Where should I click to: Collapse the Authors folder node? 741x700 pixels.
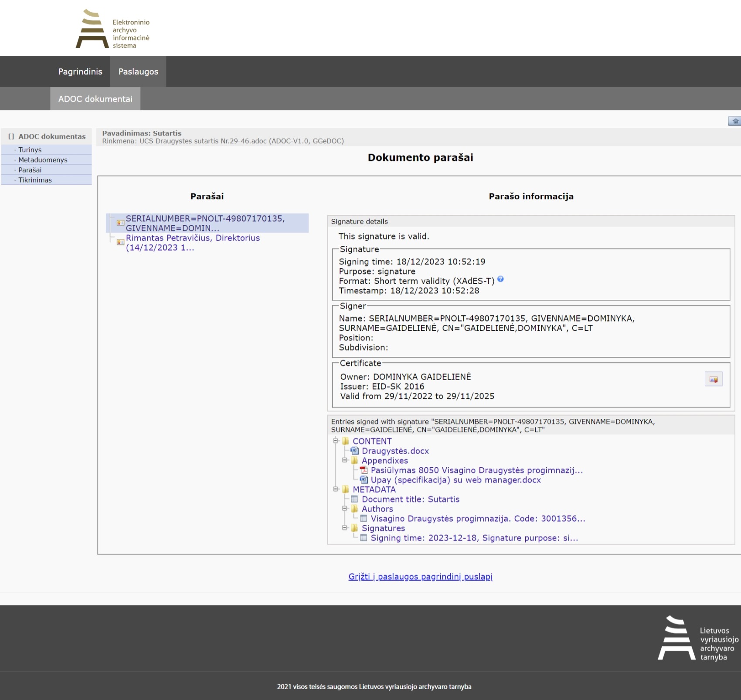pyautogui.click(x=345, y=508)
